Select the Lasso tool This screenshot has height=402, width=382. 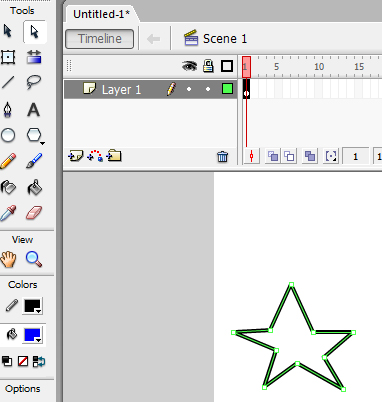34,82
